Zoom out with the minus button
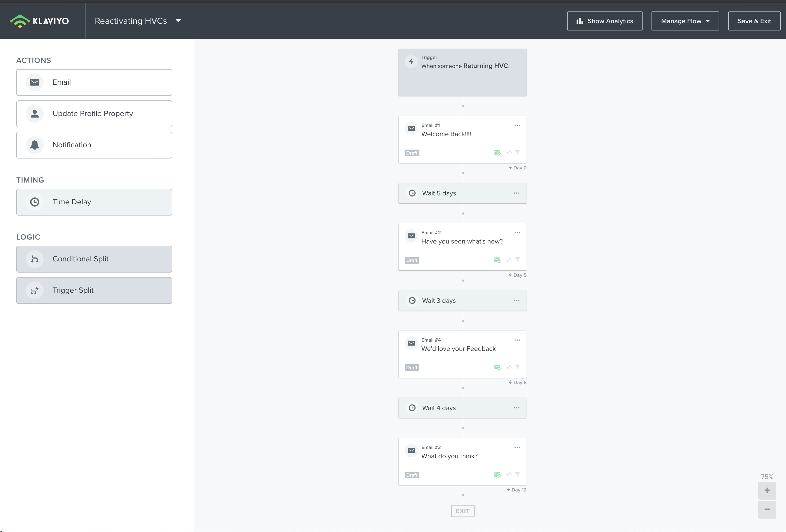This screenshot has height=532, width=786. (767, 509)
